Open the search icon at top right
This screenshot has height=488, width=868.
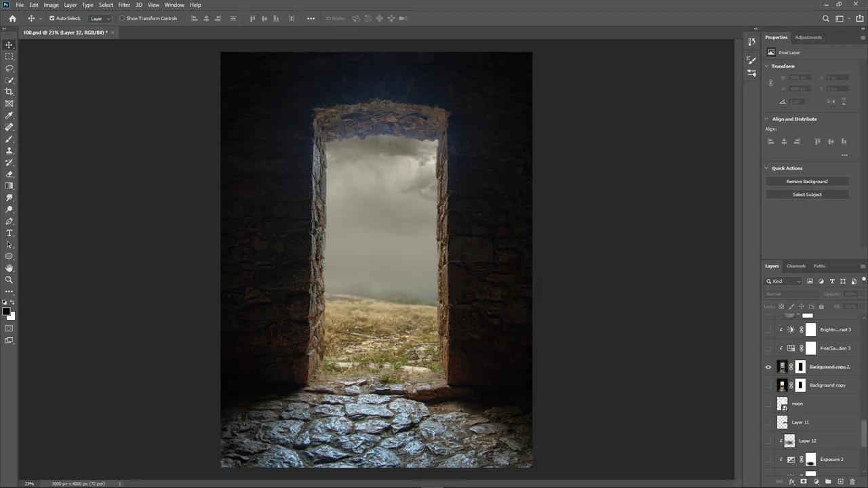click(825, 18)
